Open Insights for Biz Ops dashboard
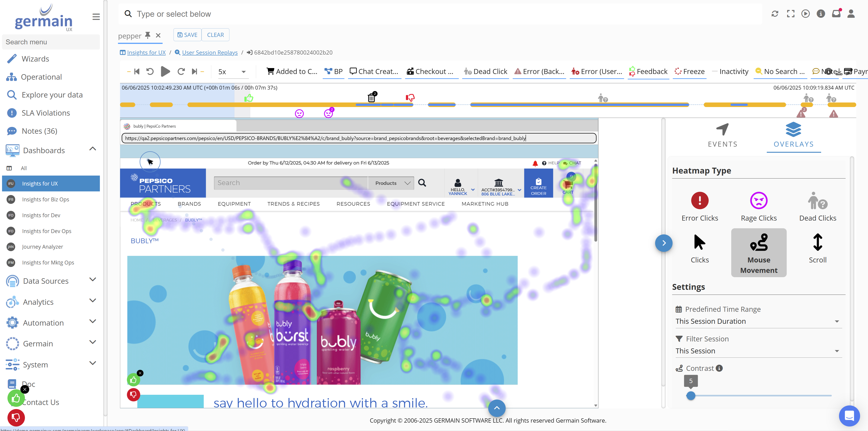Screen dimensions: 868x431 click(x=46, y=199)
